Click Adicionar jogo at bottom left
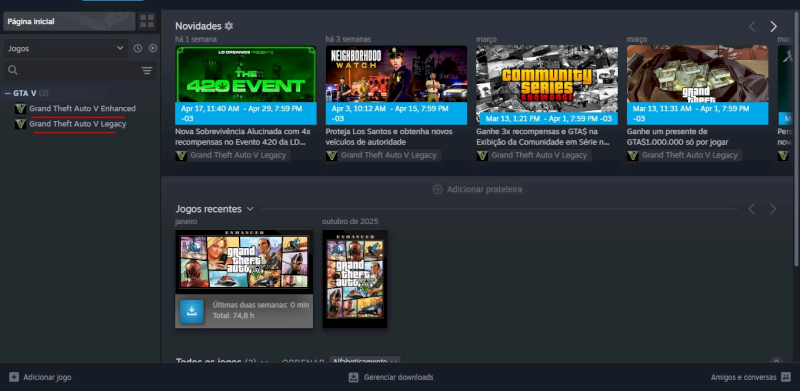The width and height of the screenshot is (800, 391). pos(40,377)
